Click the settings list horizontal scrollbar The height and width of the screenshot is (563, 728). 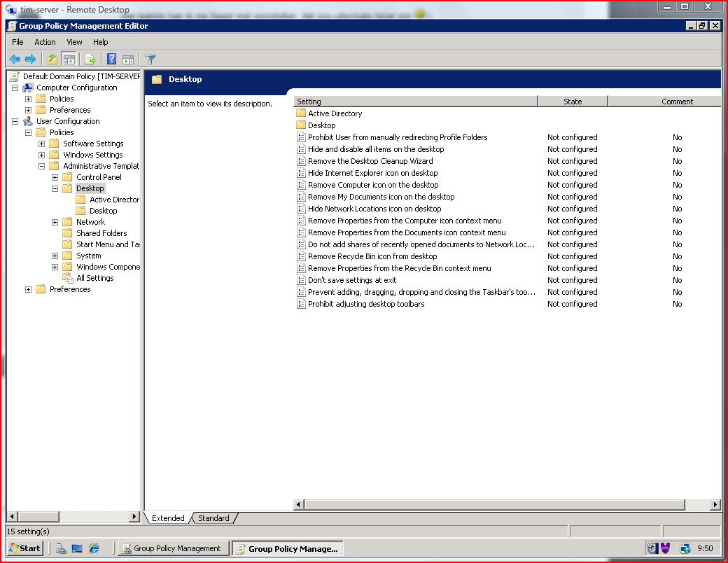493,505
